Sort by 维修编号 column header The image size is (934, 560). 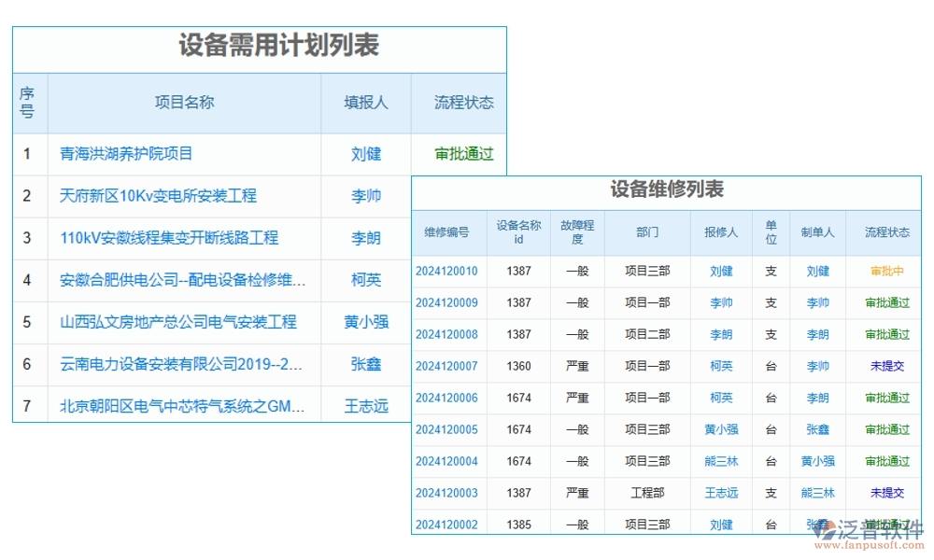(x=446, y=232)
